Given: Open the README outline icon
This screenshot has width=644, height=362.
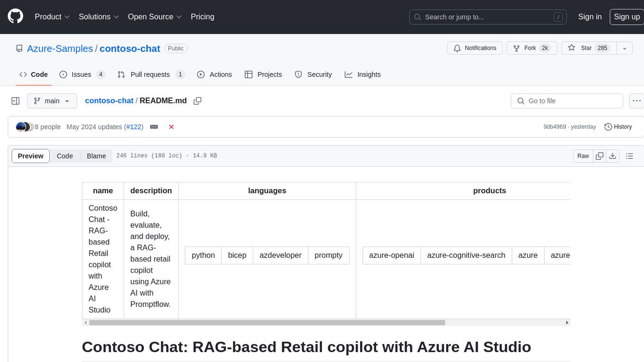Looking at the screenshot, I should coord(629,156).
